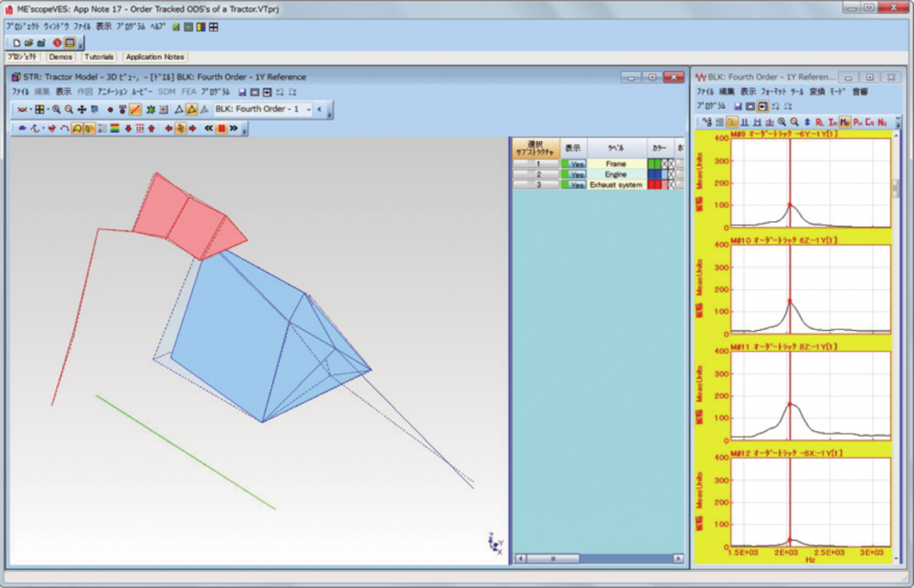Screen dimensions: 914x588
Task: Pause the animation with the red pause button
Action: click(x=220, y=128)
